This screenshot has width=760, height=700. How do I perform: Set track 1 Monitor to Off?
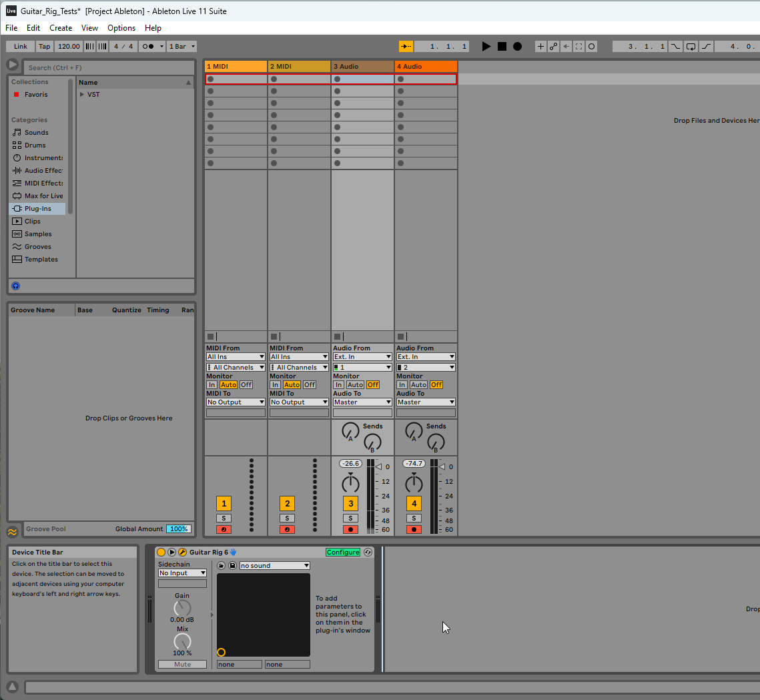pos(246,385)
